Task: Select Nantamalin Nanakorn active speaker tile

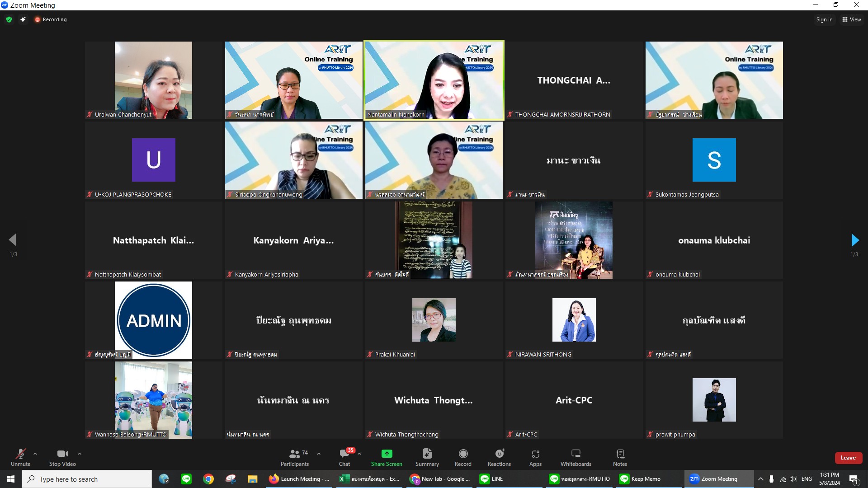Action: pyautogui.click(x=434, y=80)
